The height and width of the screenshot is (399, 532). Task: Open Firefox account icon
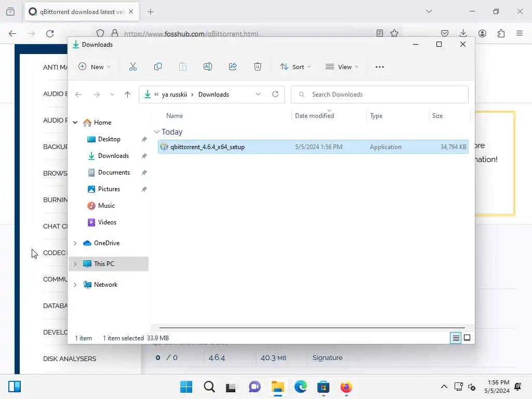point(482,33)
